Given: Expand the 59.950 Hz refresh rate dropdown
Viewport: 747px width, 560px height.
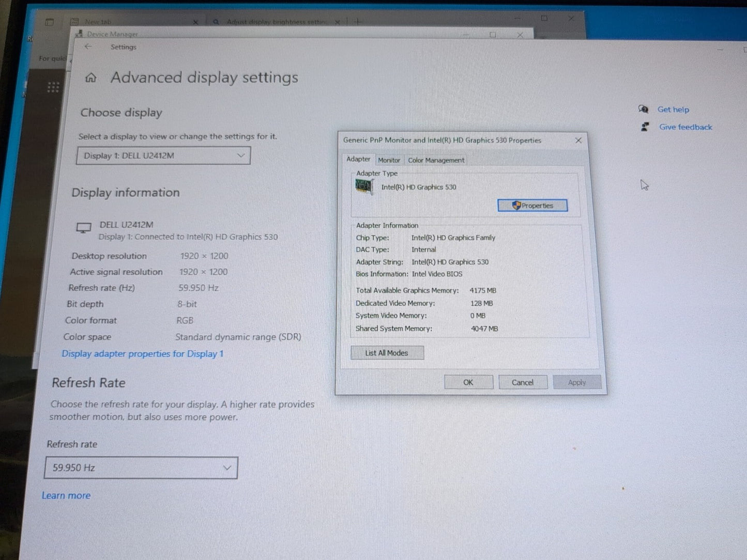Looking at the screenshot, I should click(141, 468).
